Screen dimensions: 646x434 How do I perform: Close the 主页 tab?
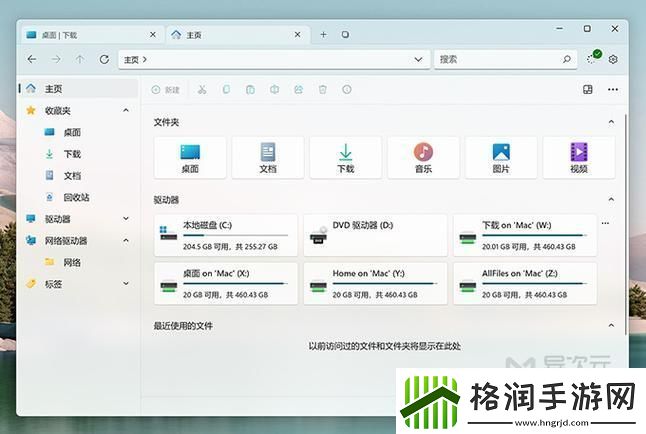tap(297, 35)
